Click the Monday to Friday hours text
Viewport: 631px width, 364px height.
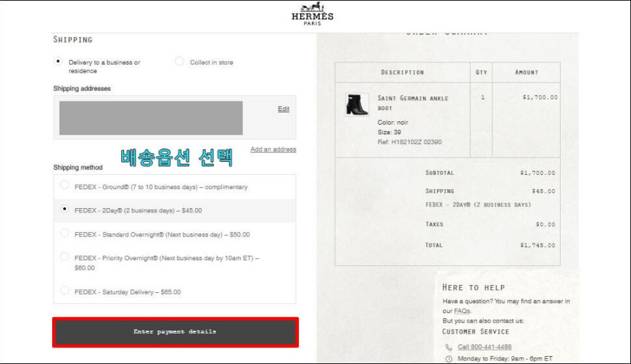[505, 358]
